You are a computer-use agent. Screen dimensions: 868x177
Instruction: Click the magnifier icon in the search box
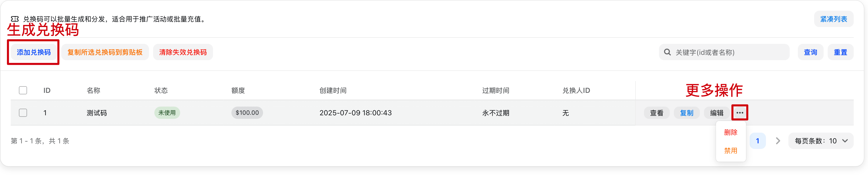click(667, 52)
